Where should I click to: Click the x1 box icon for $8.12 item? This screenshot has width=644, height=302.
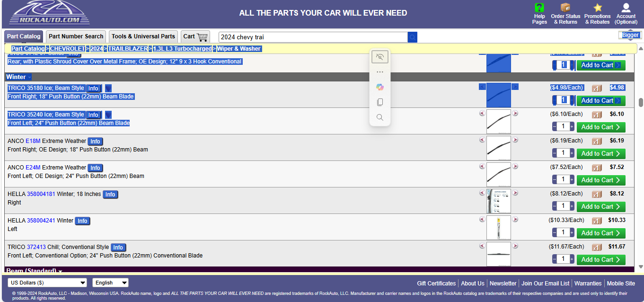tap(597, 194)
